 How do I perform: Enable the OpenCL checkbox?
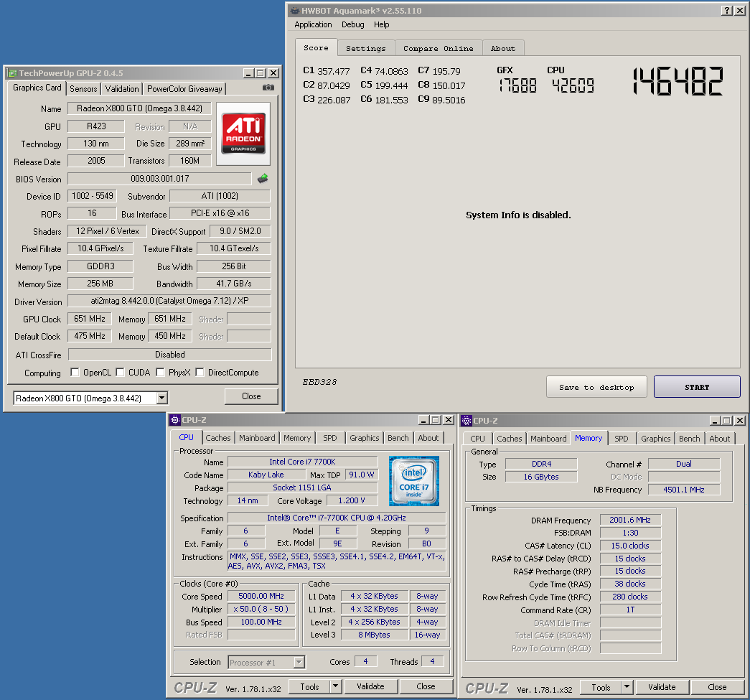pos(75,372)
